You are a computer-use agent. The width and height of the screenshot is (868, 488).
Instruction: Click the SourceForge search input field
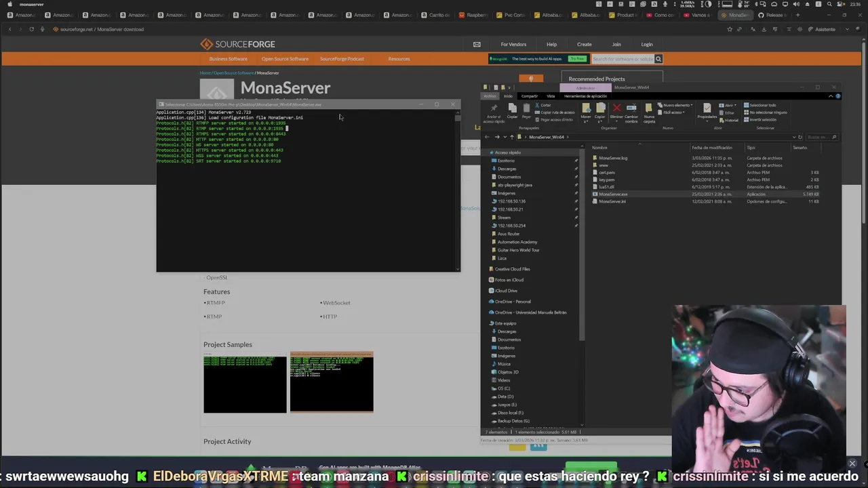(622, 59)
